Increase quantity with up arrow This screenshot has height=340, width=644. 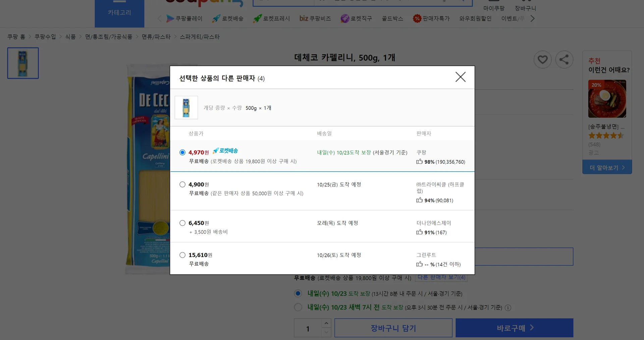point(326,323)
